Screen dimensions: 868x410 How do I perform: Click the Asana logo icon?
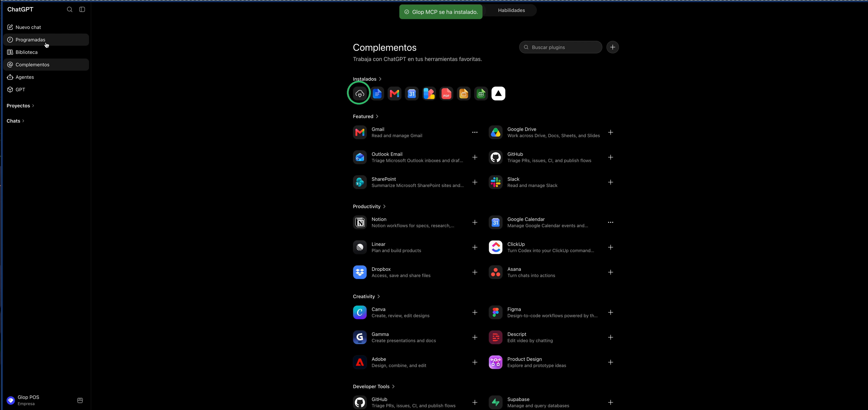tap(495, 272)
